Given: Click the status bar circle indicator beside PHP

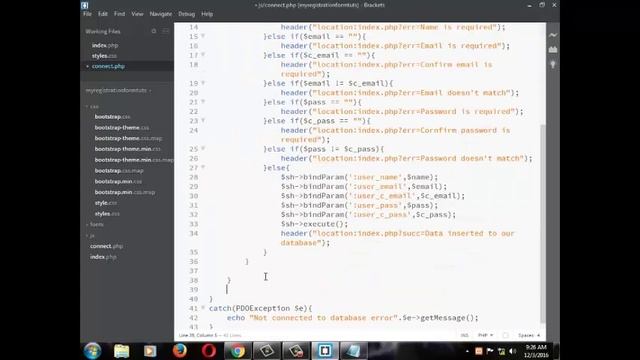Looking at the screenshot, I should [x=505, y=335].
